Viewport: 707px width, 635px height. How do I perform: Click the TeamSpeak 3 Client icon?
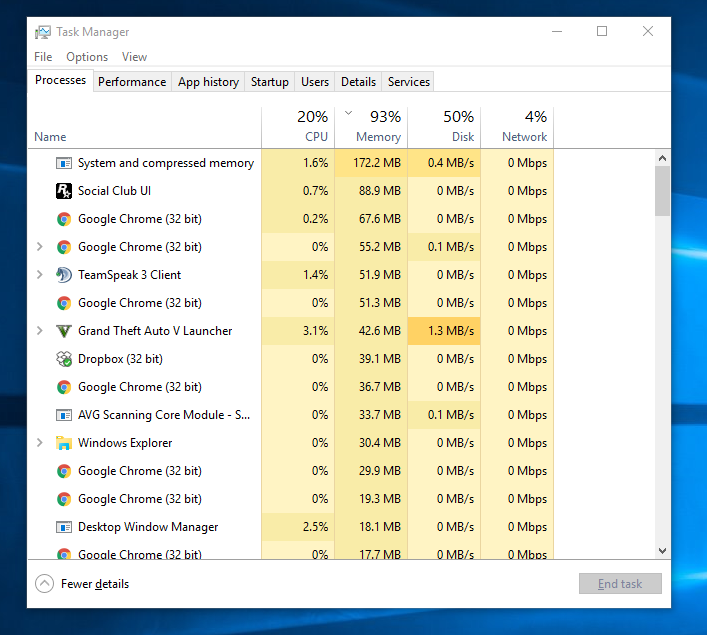point(64,275)
